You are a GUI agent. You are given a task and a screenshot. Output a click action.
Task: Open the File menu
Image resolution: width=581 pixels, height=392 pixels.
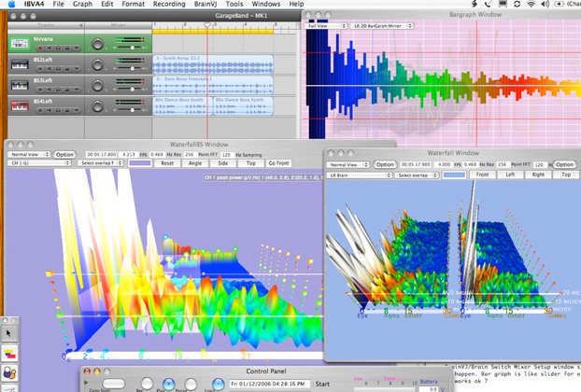(58, 4)
